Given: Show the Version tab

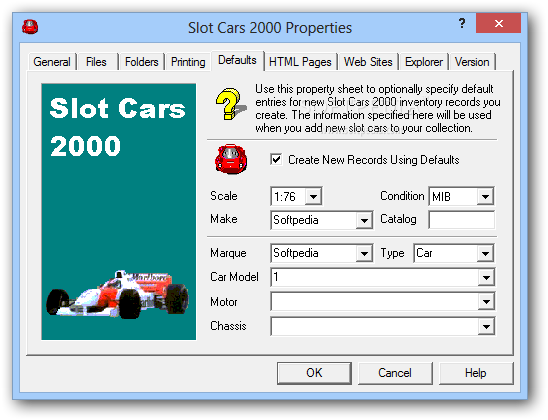Looking at the screenshot, I should (472, 62).
